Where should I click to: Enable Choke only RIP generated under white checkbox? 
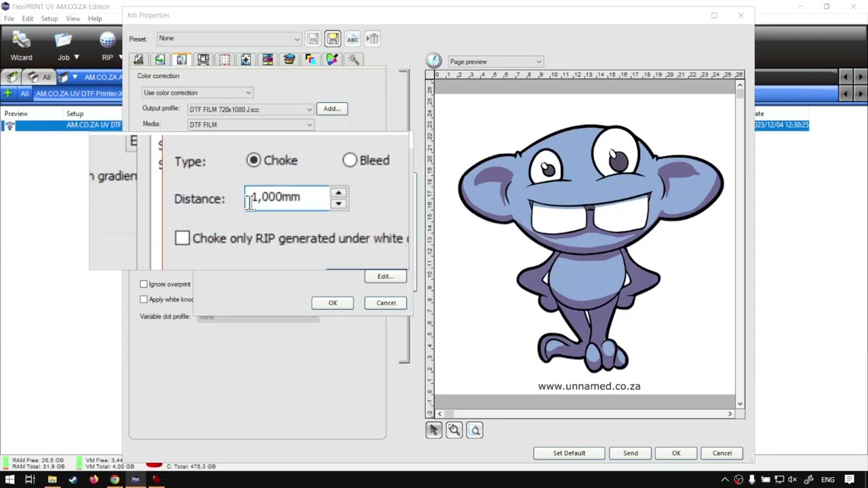click(x=182, y=238)
